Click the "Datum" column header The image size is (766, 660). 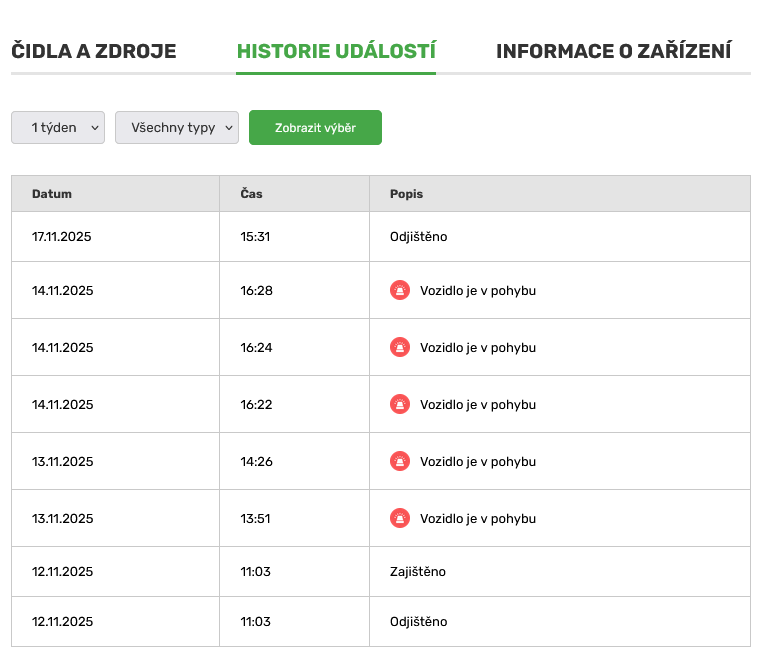click(52, 194)
